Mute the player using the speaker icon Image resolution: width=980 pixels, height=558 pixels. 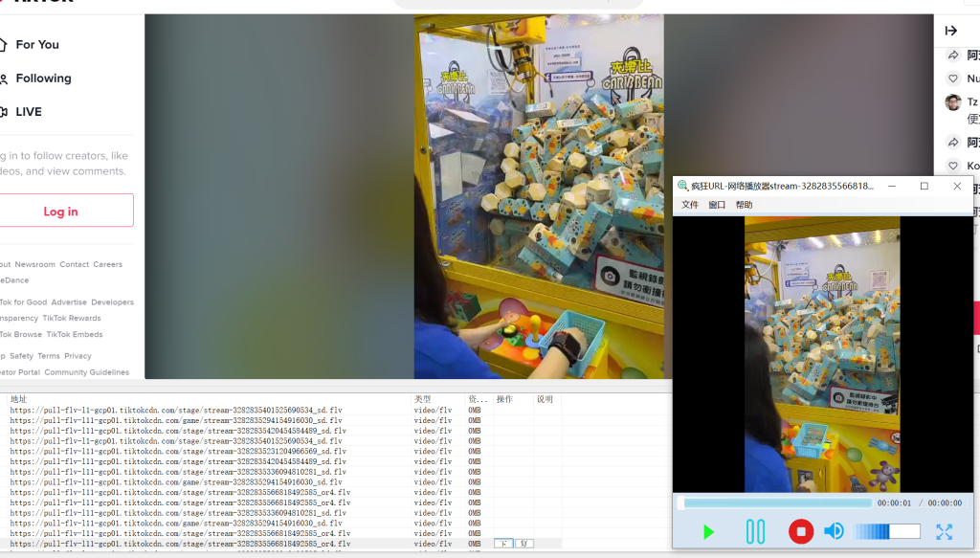[834, 531]
